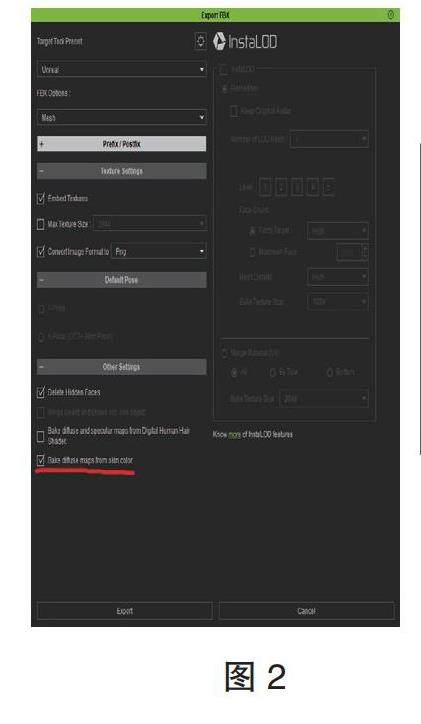Click the plus icon on the Prefix / Postfix bar
The height and width of the screenshot is (724, 421).
tap(42, 144)
